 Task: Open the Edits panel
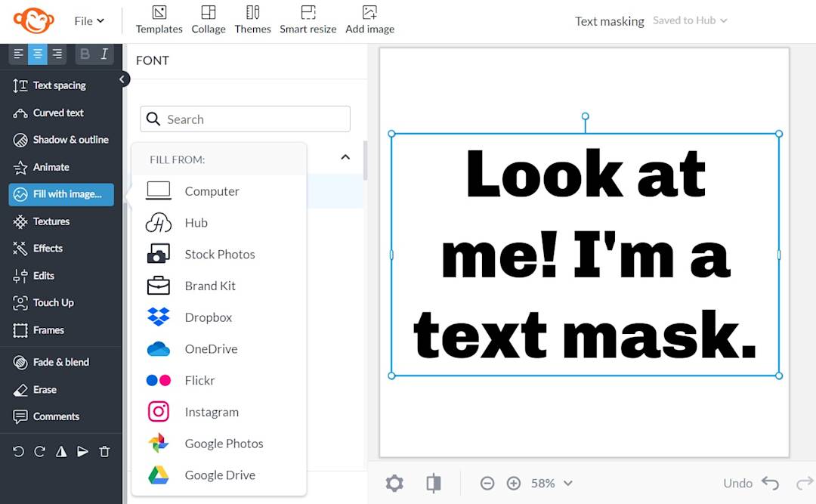(x=34, y=276)
